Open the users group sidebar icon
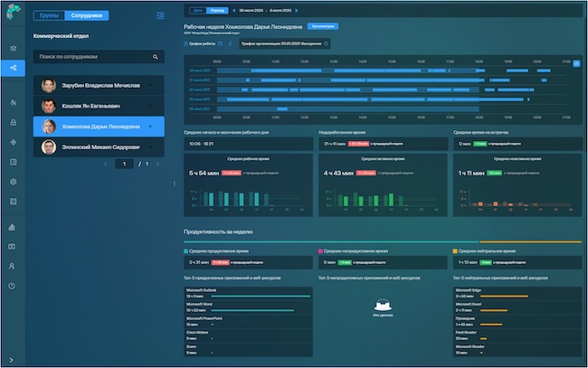 pos(14,103)
